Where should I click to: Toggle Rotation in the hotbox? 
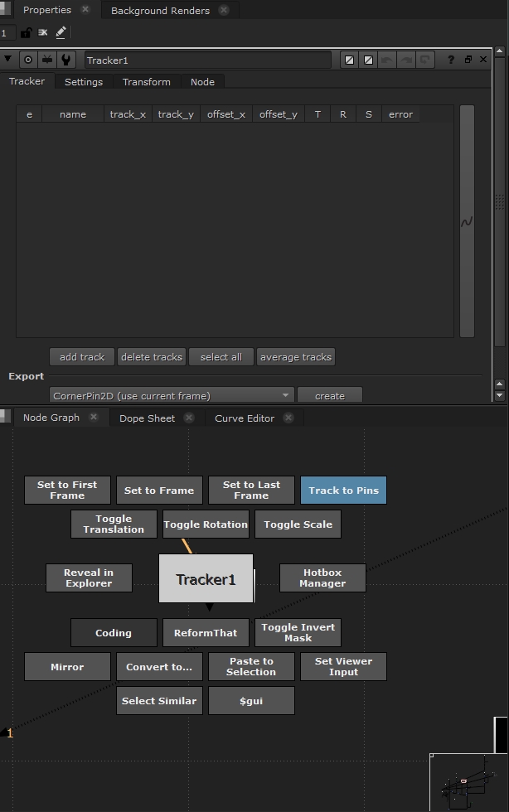point(206,524)
